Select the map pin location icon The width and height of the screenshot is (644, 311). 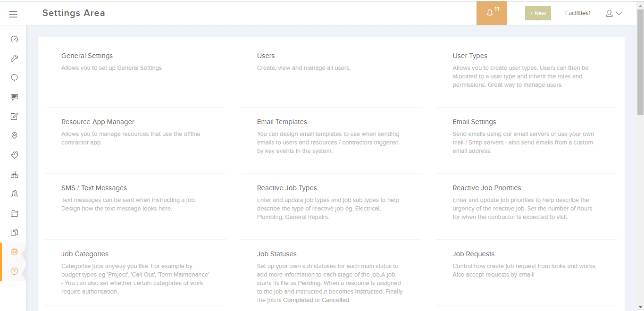pos(14,136)
